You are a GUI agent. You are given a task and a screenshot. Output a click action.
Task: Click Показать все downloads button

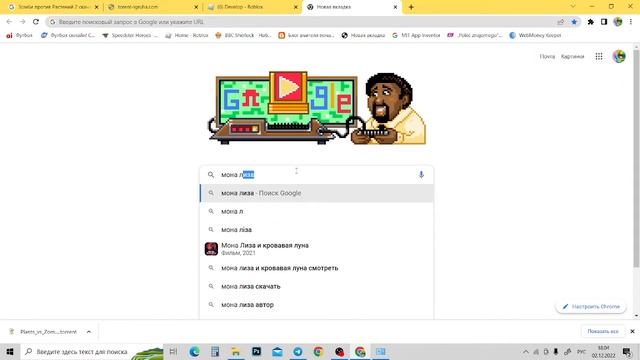point(602,331)
